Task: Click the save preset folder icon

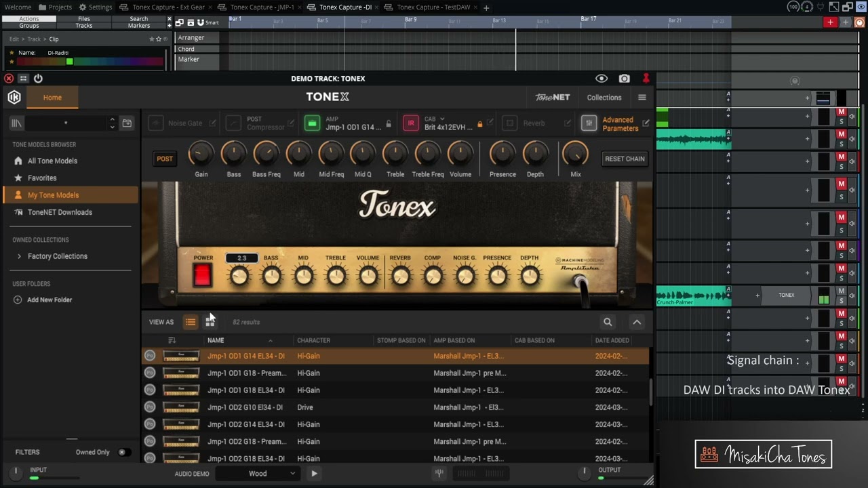Action: point(127,123)
